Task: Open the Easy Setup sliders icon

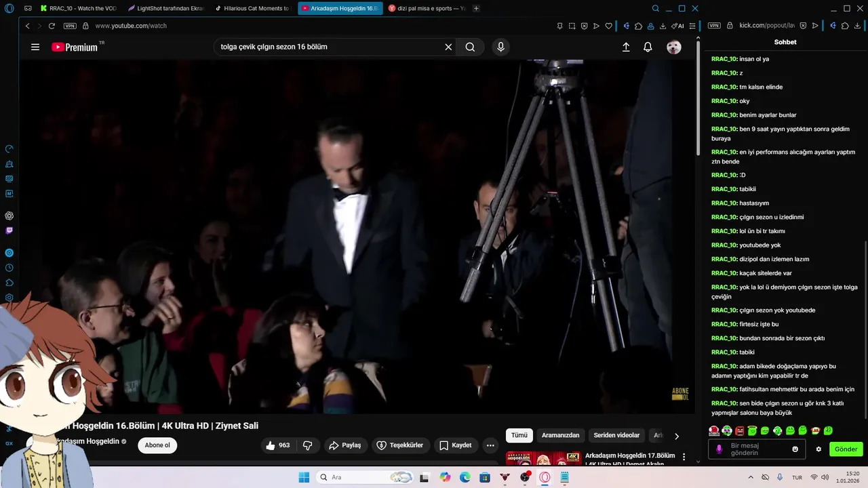Action: tap(692, 26)
